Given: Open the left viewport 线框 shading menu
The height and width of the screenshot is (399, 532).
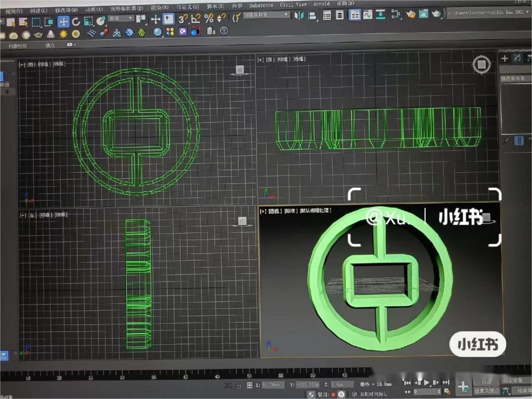Looking at the screenshot, I should 62,215.
